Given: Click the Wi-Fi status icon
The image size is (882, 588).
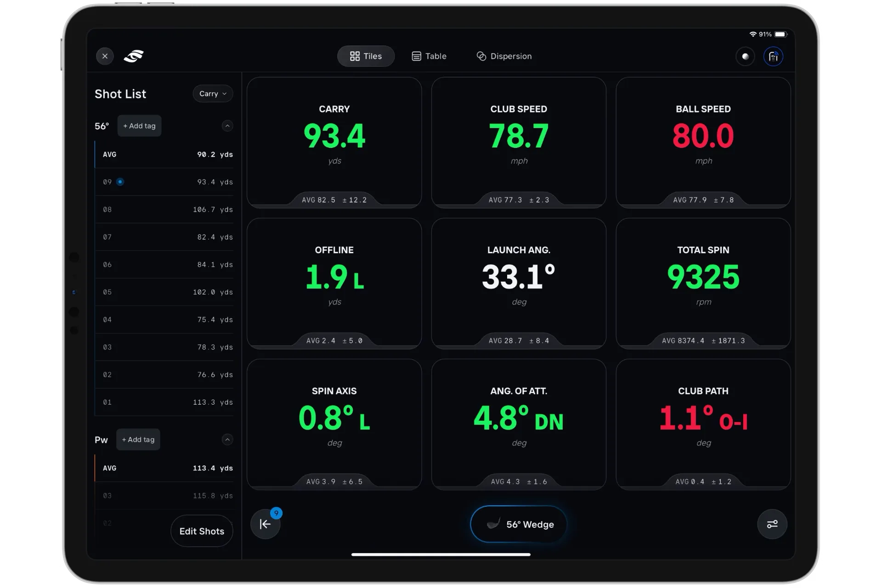Looking at the screenshot, I should (x=752, y=34).
